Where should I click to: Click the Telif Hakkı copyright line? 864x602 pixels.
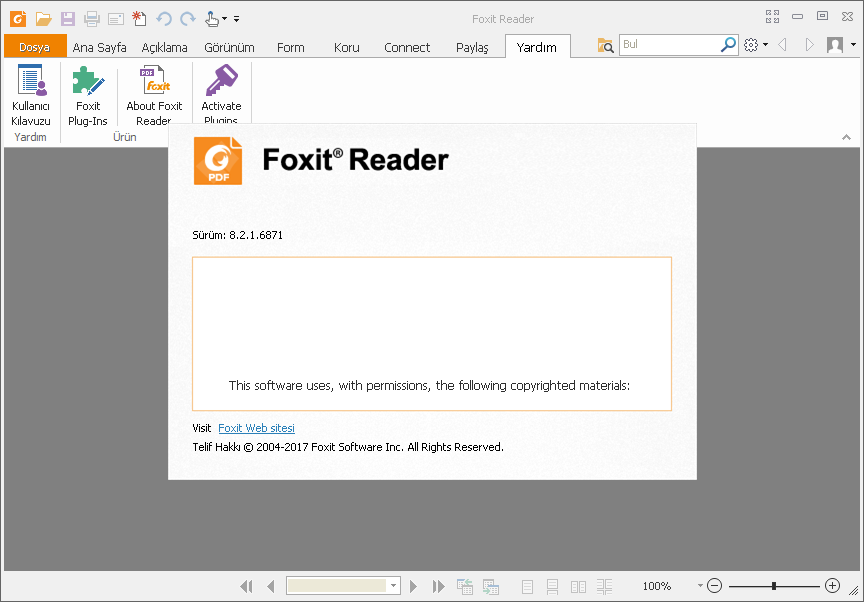tap(348, 447)
